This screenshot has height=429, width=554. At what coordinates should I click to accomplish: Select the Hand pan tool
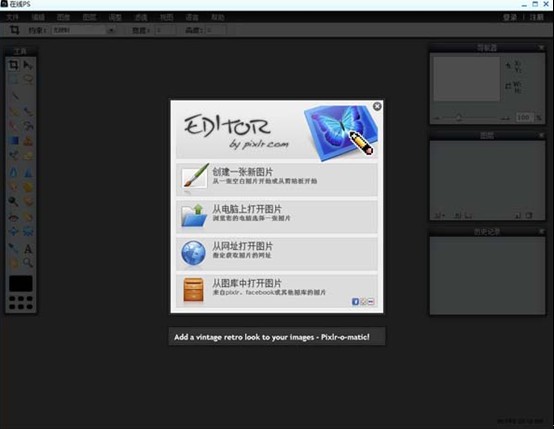click(13, 263)
